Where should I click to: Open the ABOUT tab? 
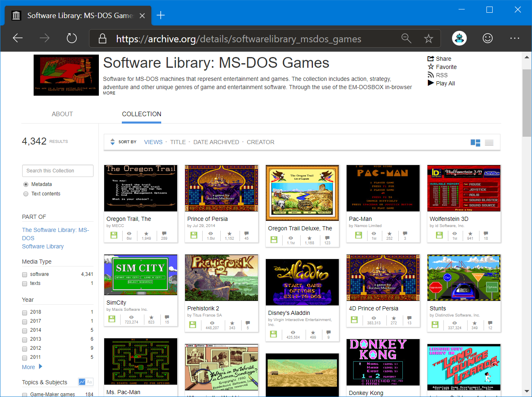click(x=62, y=114)
